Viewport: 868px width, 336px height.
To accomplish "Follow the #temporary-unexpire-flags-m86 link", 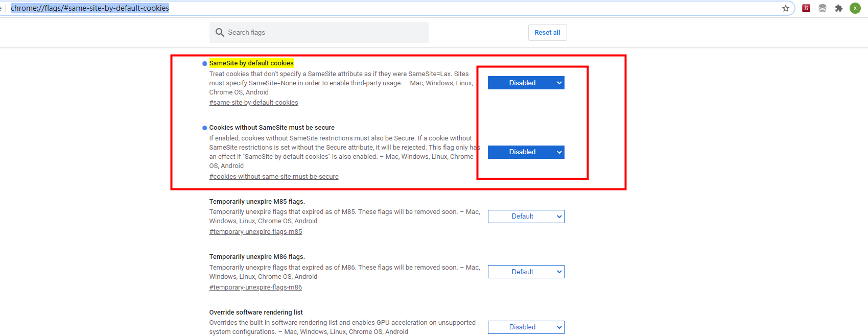I will coord(255,287).
